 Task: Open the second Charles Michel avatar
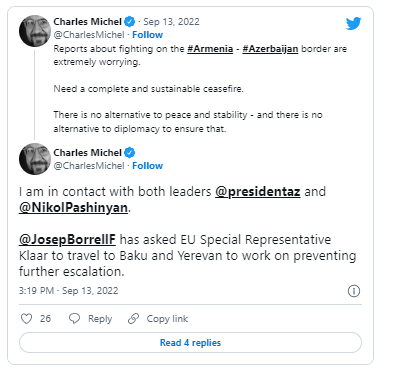(x=35, y=159)
